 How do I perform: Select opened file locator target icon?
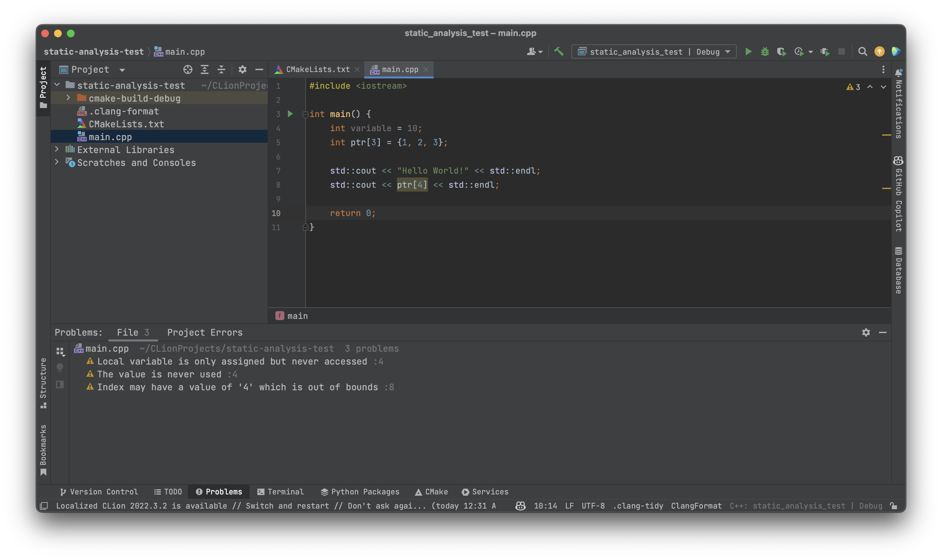click(188, 69)
